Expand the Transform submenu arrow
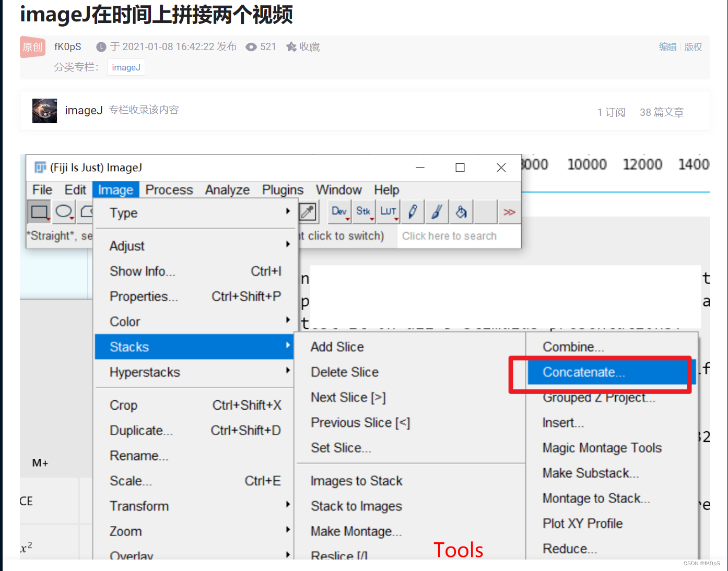This screenshot has height=571, width=728. point(288,505)
